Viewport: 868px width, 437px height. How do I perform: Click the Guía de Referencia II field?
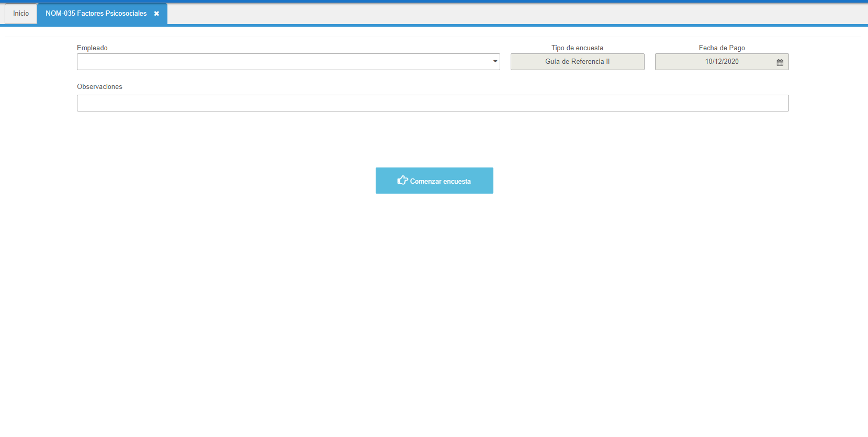tap(577, 62)
